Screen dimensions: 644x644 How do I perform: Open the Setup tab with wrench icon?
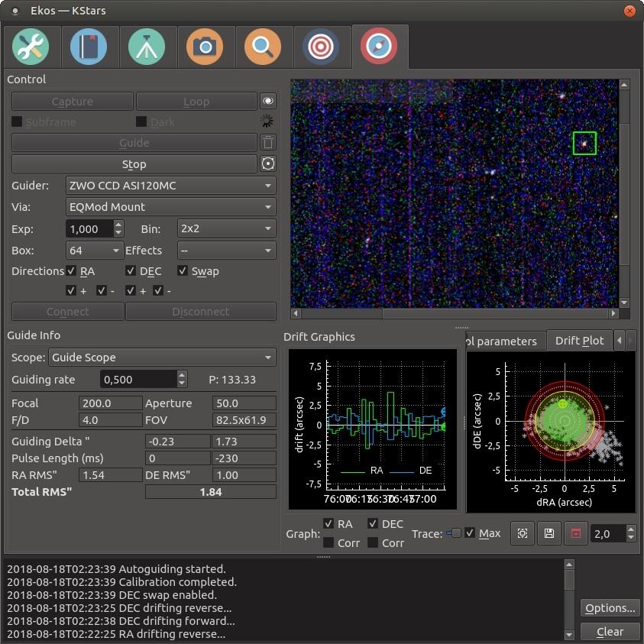point(31,47)
